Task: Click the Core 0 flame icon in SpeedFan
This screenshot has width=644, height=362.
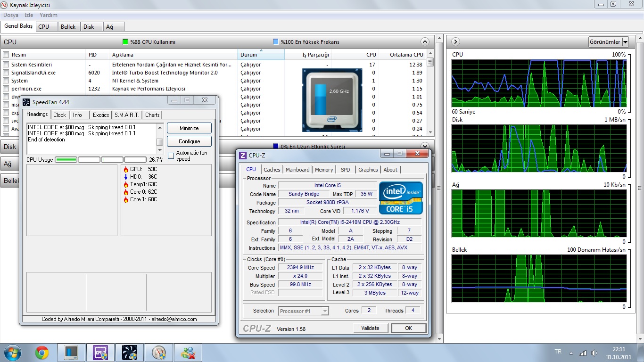Action: point(126,192)
